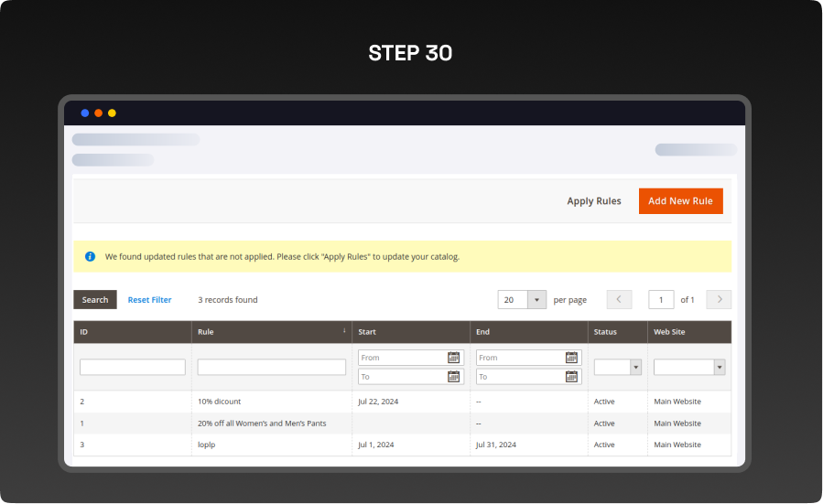The image size is (823, 504).
Task: Open the End From calendar picker
Action: 571,358
